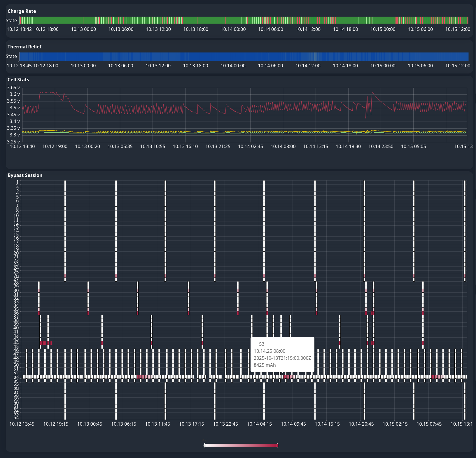
Task: Click right handle of the color legend slider
Action: (x=277, y=445)
